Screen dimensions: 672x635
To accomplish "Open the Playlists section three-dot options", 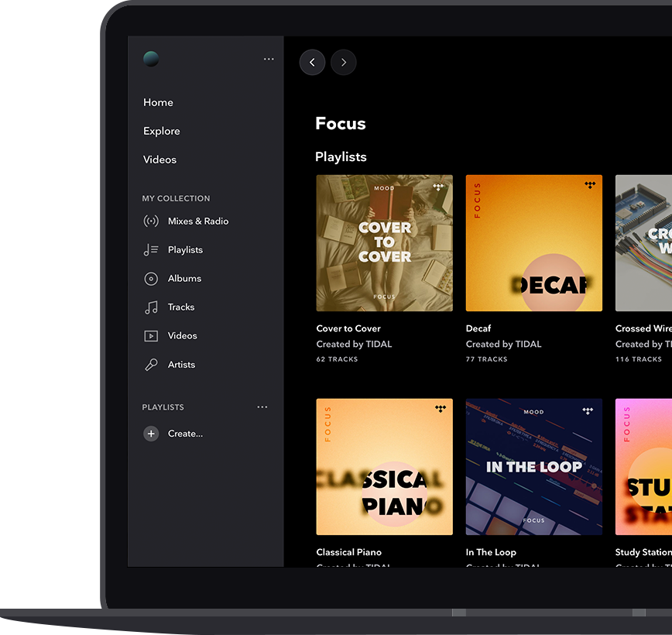I will 262,407.
